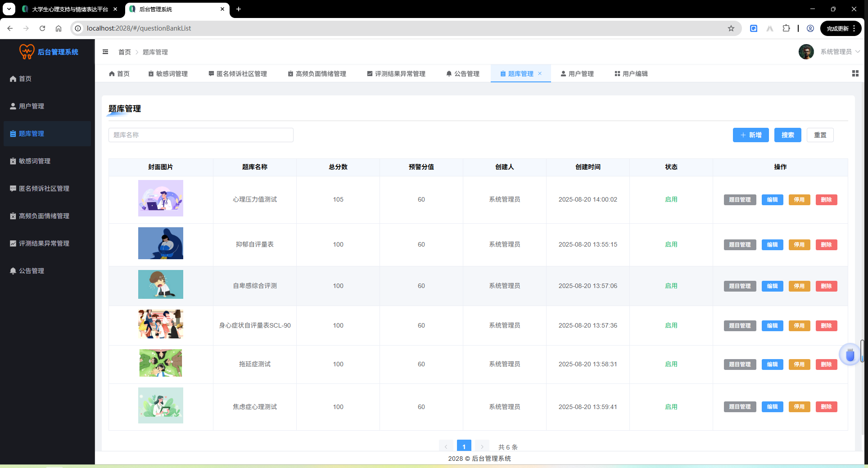Screen dimensions: 868x468
Task: Open tab layout grid icon at top right
Action: 855,73
